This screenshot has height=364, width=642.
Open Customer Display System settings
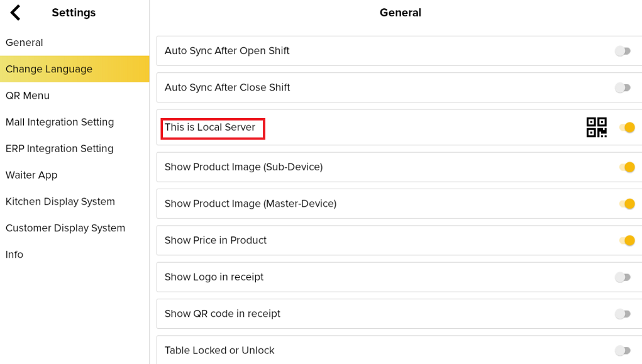tap(65, 228)
